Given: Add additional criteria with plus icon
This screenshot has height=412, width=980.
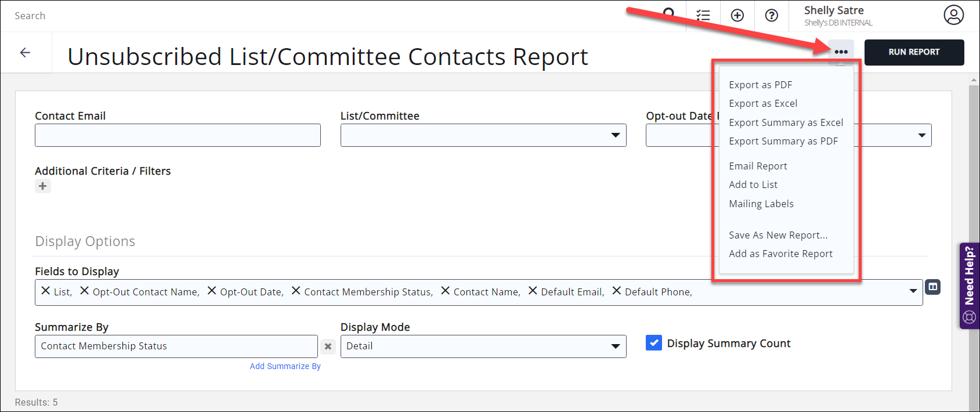Looking at the screenshot, I should pos(43,186).
